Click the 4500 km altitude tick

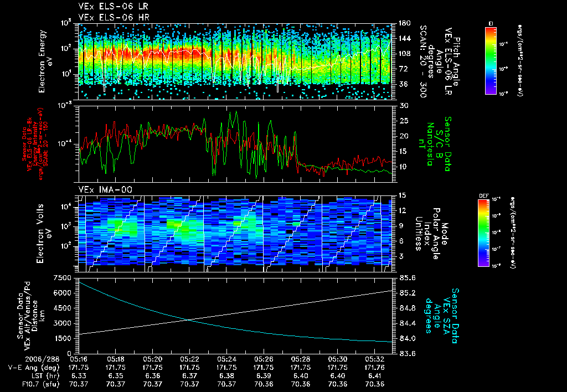pyautogui.click(x=63, y=308)
